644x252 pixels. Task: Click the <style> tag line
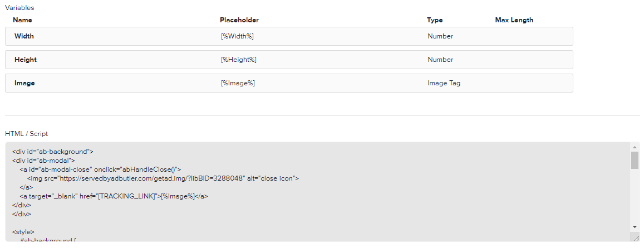tap(23, 232)
